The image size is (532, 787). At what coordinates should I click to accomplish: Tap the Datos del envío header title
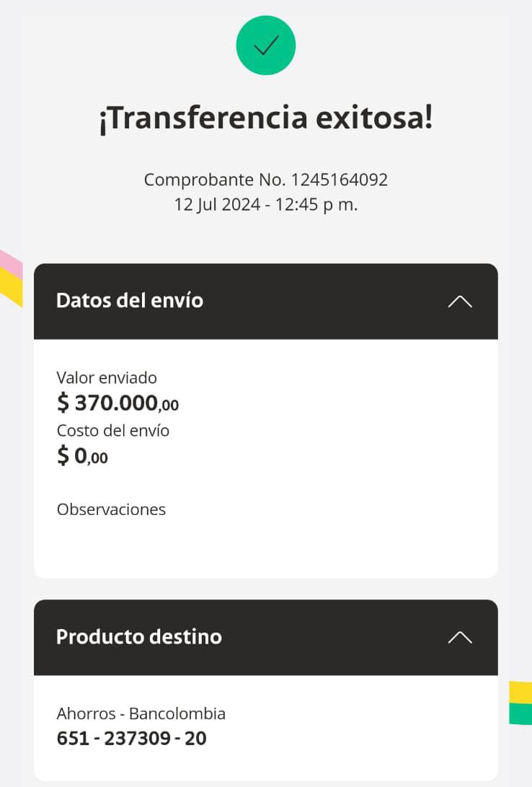[130, 300]
